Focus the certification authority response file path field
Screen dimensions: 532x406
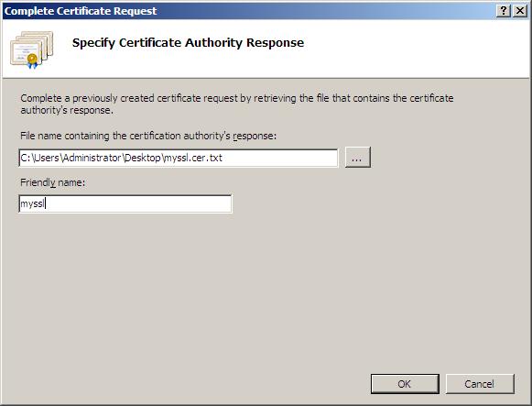(x=179, y=158)
